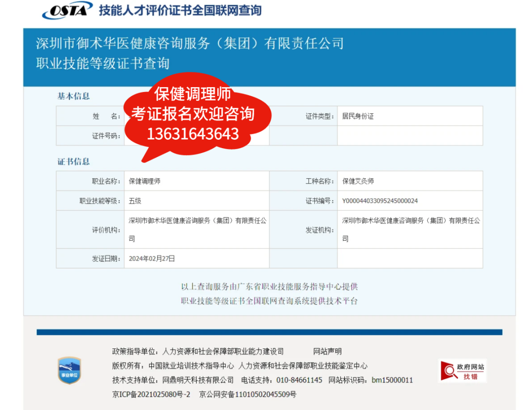The height and width of the screenshot is (410, 532).
Task: Click the OSTA logo in the header
Action: pos(67,10)
